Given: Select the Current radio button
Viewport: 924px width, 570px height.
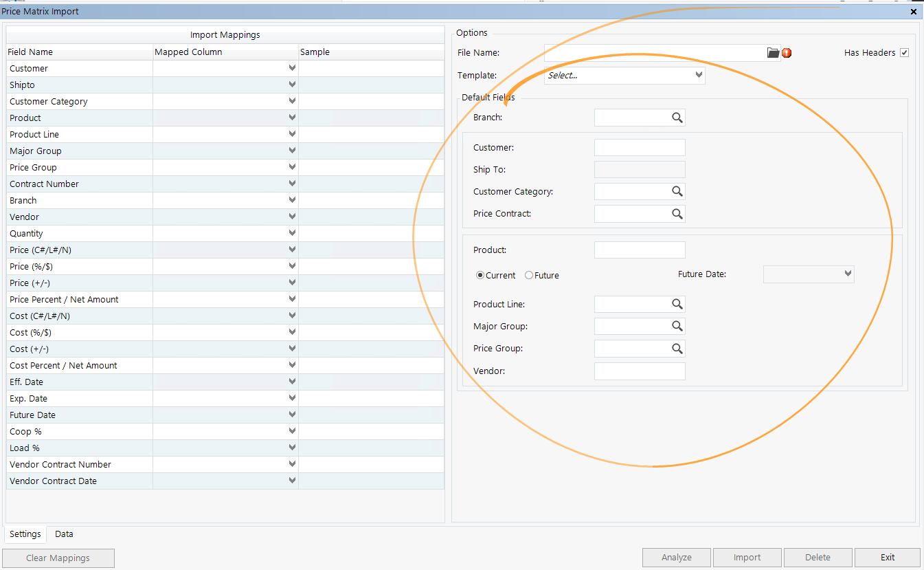Looking at the screenshot, I should [x=480, y=275].
